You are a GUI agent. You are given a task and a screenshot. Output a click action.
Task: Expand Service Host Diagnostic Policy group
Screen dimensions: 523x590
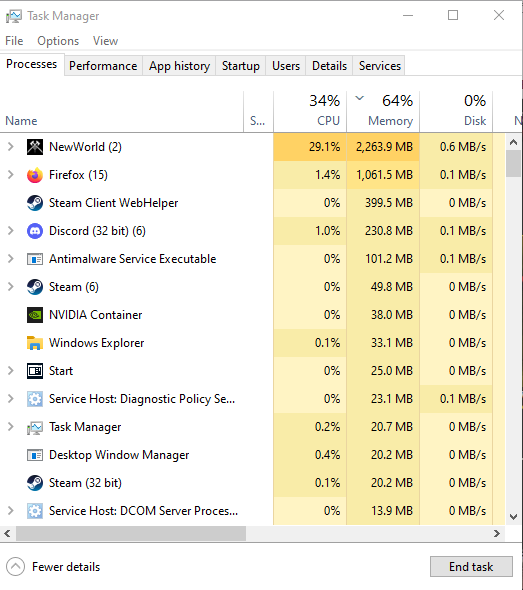point(11,399)
